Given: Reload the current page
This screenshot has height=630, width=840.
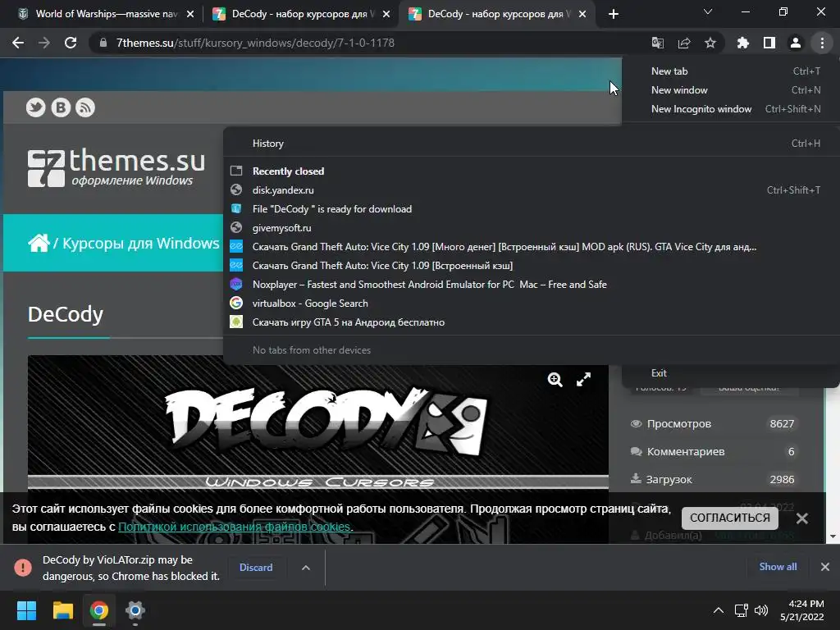Looking at the screenshot, I should 71,43.
